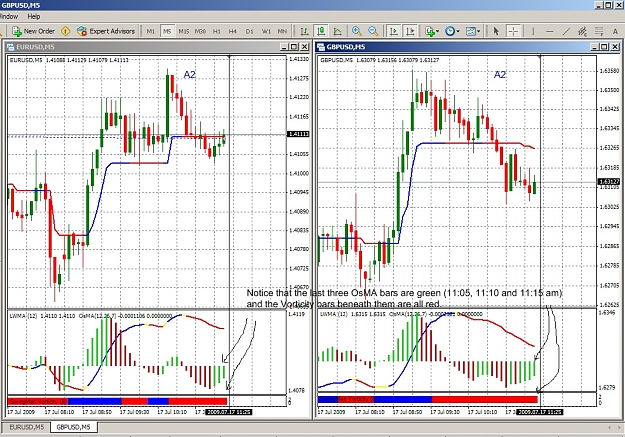Screen dimensions: 625x437
Task: Switch to the H4 timeframe
Action: [233, 31]
